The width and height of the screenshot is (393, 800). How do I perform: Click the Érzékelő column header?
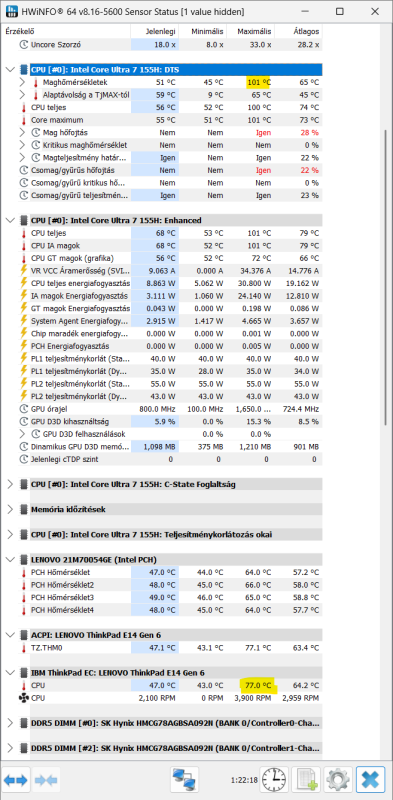click(x=65, y=31)
